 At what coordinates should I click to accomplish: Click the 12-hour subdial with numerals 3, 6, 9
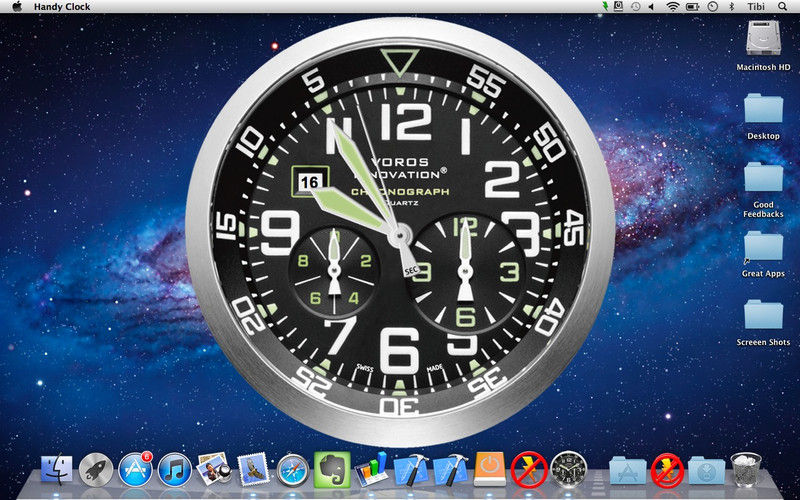465,272
